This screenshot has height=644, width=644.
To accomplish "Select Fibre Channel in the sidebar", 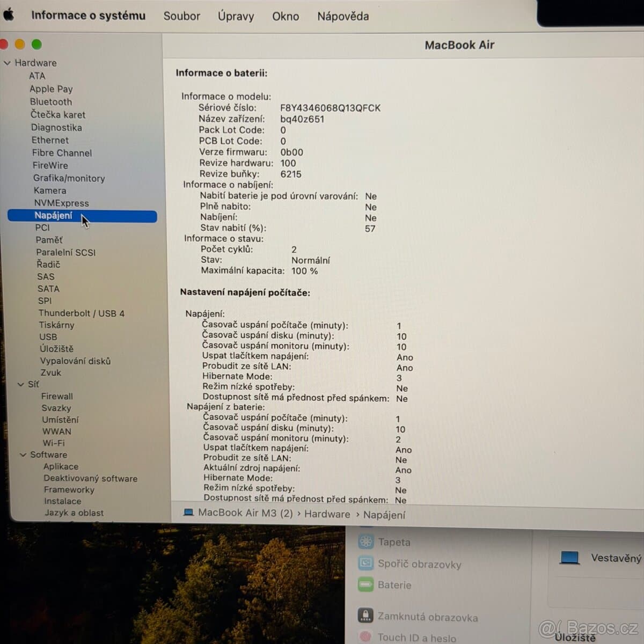I will (x=62, y=153).
